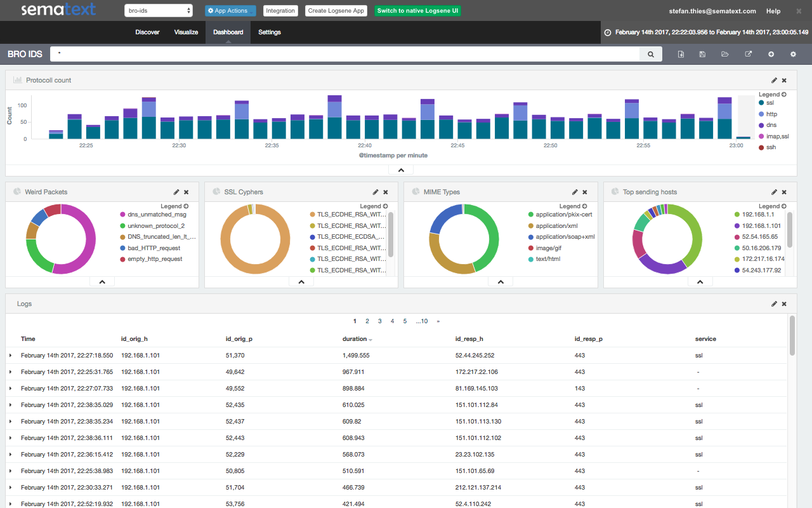Create a new dashboard
The height and width of the screenshot is (508, 812).
click(681, 54)
